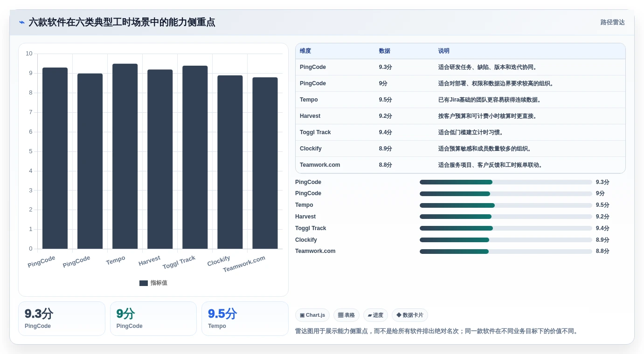Select the 表格 tag chip
644x354 pixels.
[x=346, y=315]
